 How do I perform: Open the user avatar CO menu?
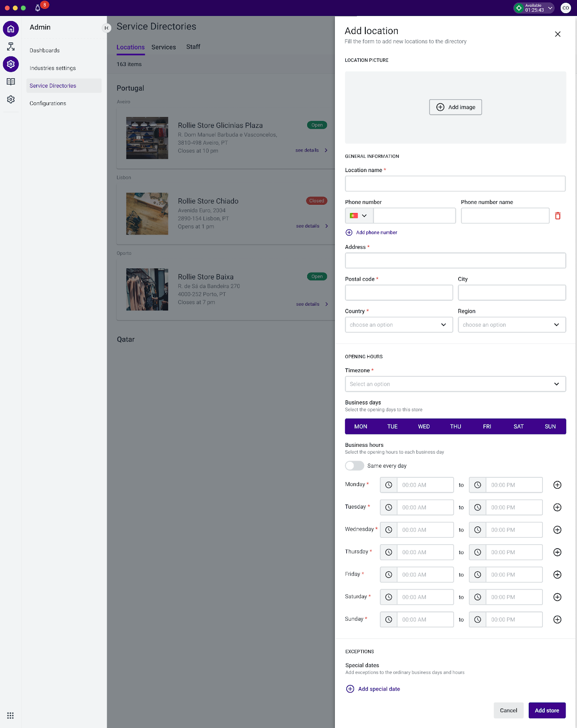pos(566,8)
